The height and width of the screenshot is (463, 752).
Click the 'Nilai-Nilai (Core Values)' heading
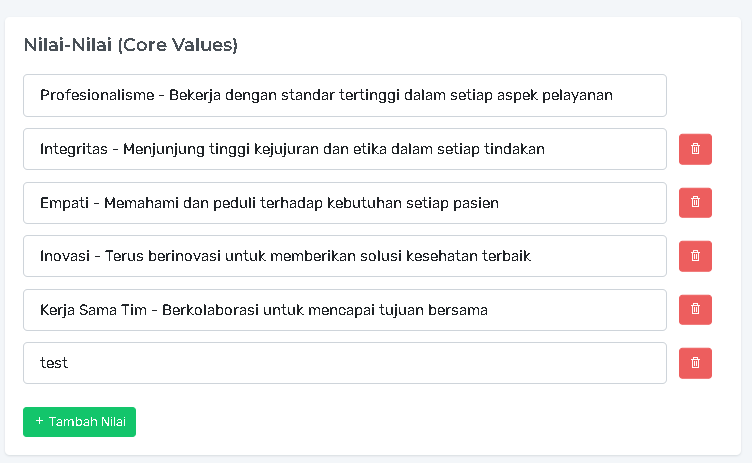point(130,45)
